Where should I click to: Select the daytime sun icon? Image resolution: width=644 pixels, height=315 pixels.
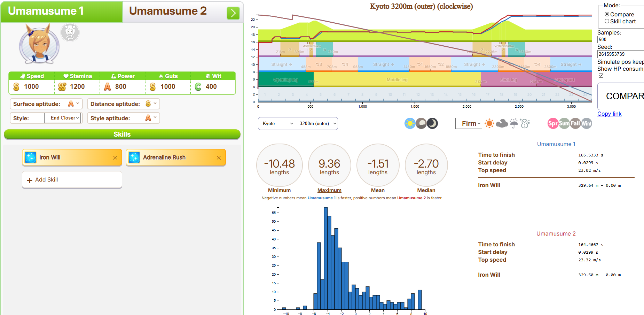pyautogui.click(x=410, y=123)
